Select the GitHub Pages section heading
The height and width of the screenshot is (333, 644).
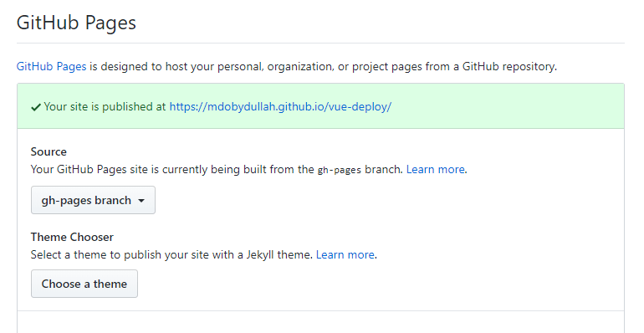pos(76,23)
